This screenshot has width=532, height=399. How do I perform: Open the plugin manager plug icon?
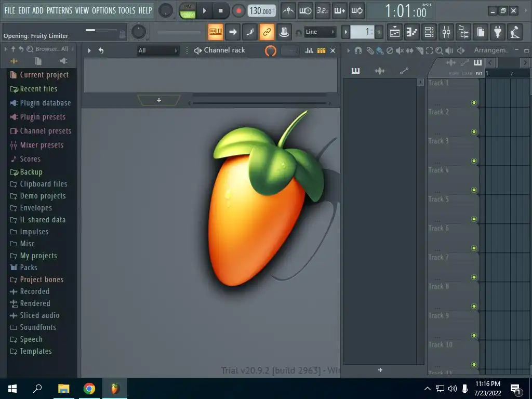498,32
